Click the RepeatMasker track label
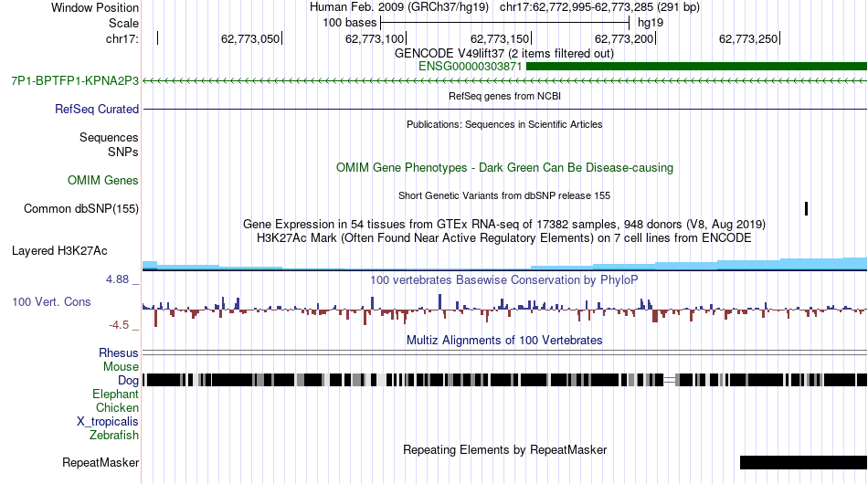The height and width of the screenshot is (484, 868). click(101, 462)
